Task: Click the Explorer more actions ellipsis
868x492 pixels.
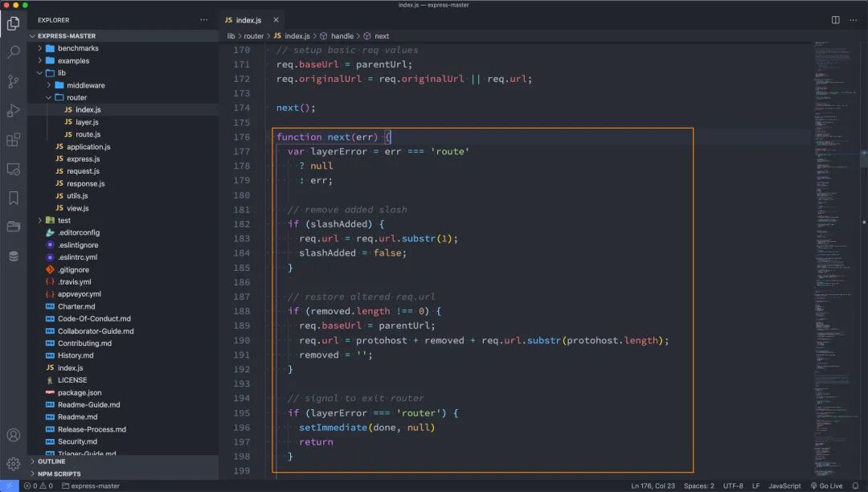Action: coord(203,20)
